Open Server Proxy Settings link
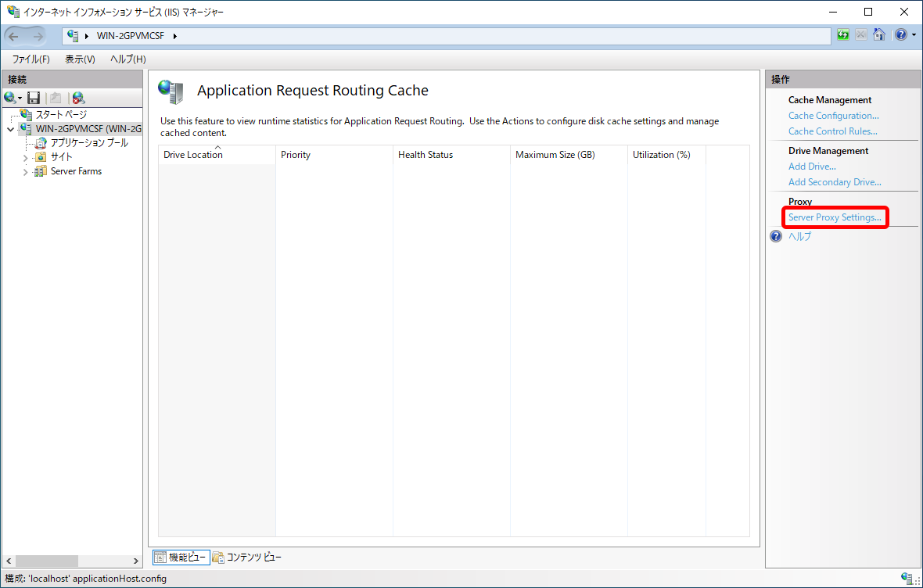 [x=835, y=217]
